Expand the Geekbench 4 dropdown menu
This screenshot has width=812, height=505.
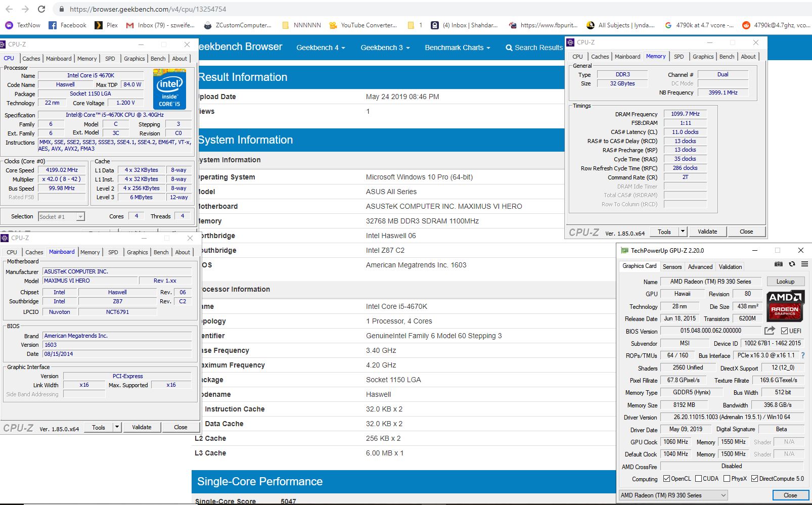321,48
